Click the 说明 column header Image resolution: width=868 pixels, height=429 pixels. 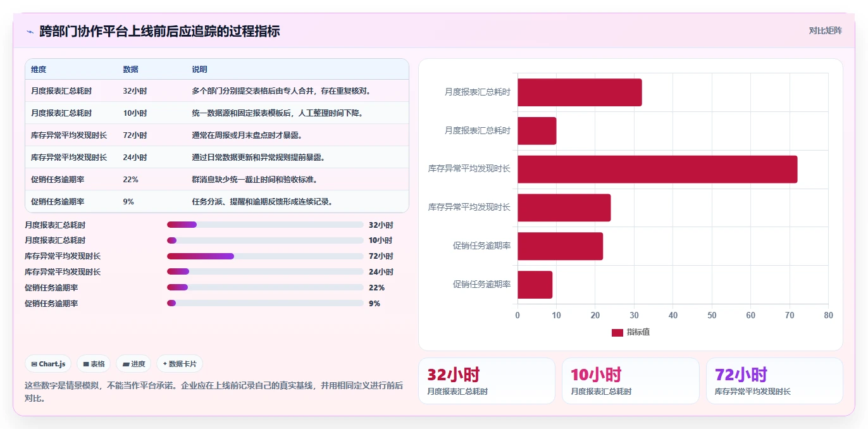pyautogui.click(x=200, y=70)
